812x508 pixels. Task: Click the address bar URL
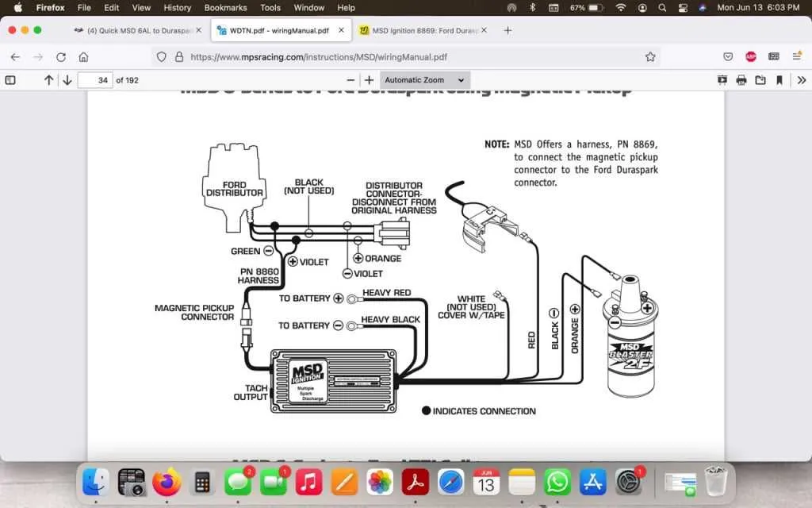[x=319, y=57]
